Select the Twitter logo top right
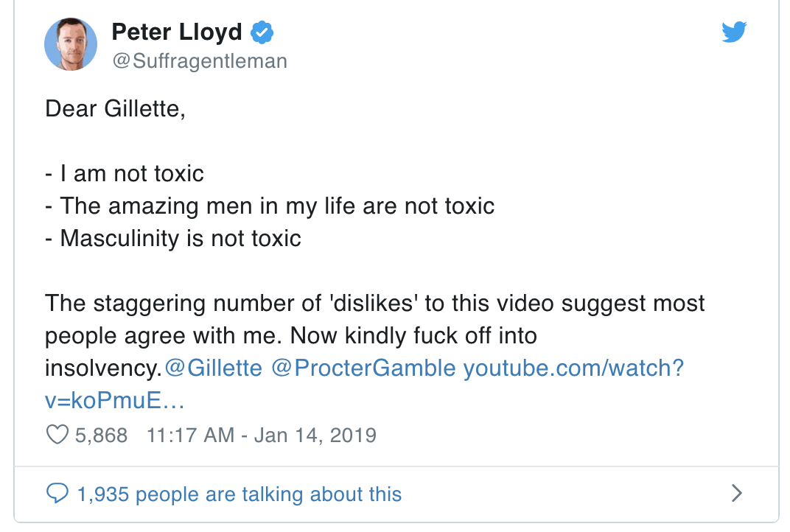790x532 pixels. 734,32
